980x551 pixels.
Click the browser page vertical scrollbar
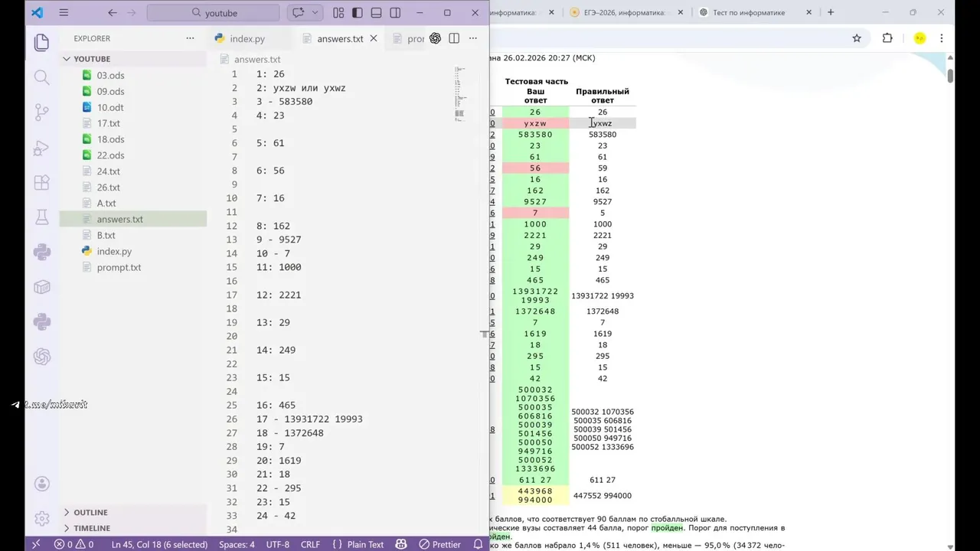(950, 76)
